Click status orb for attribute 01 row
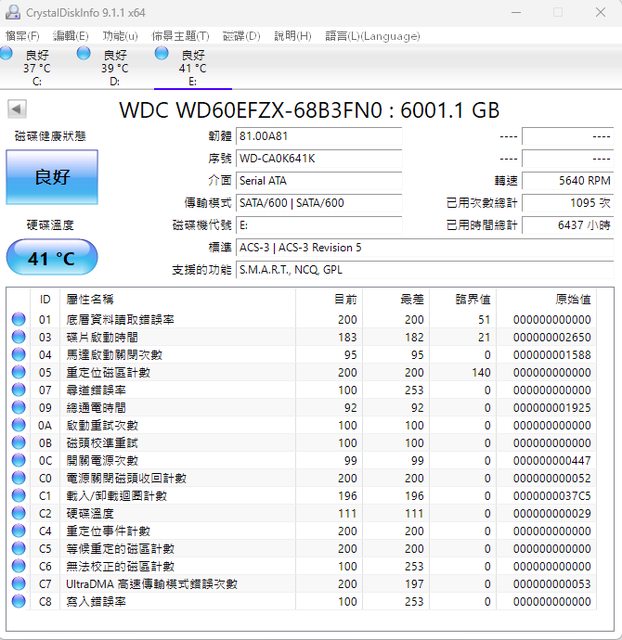 [18, 320]
